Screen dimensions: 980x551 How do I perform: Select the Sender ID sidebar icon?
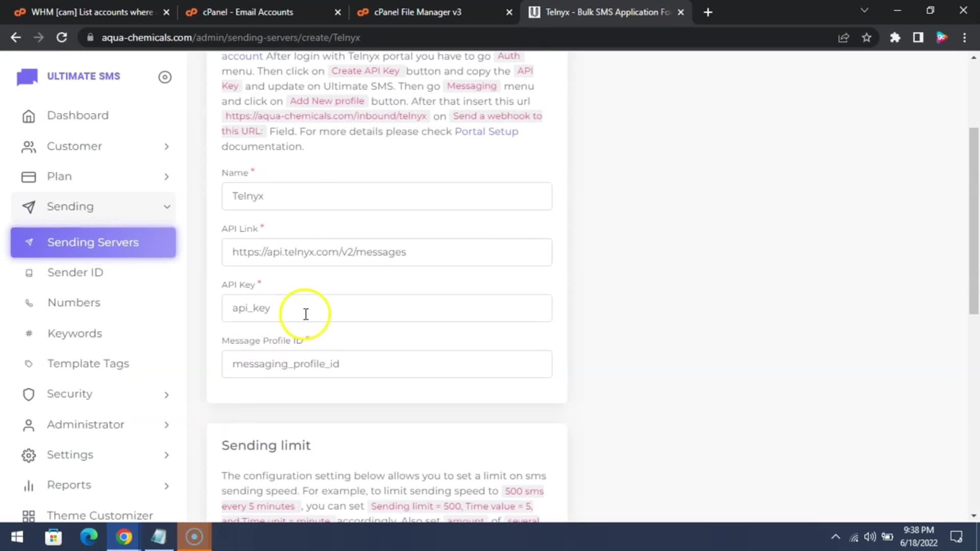29,273
